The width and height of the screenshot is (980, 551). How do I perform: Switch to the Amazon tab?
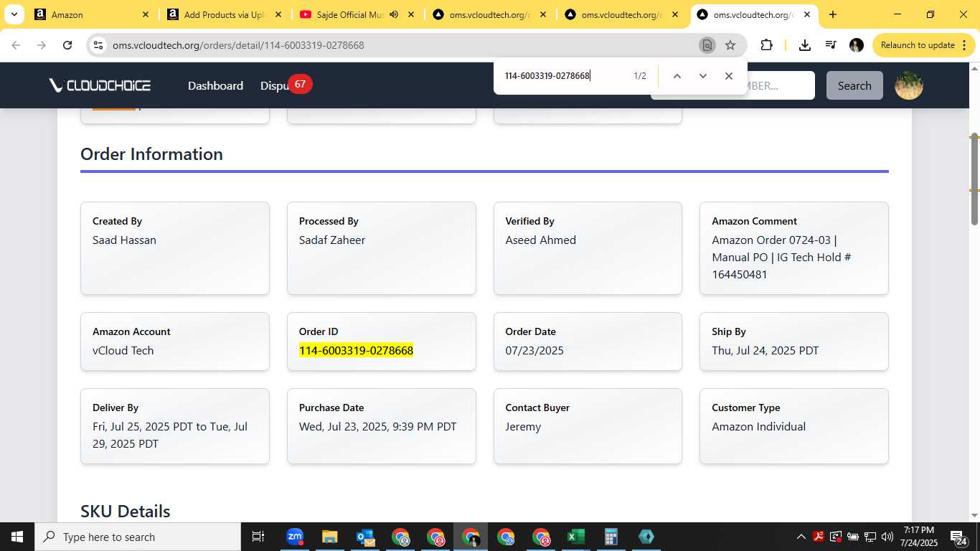coord(91,14)
